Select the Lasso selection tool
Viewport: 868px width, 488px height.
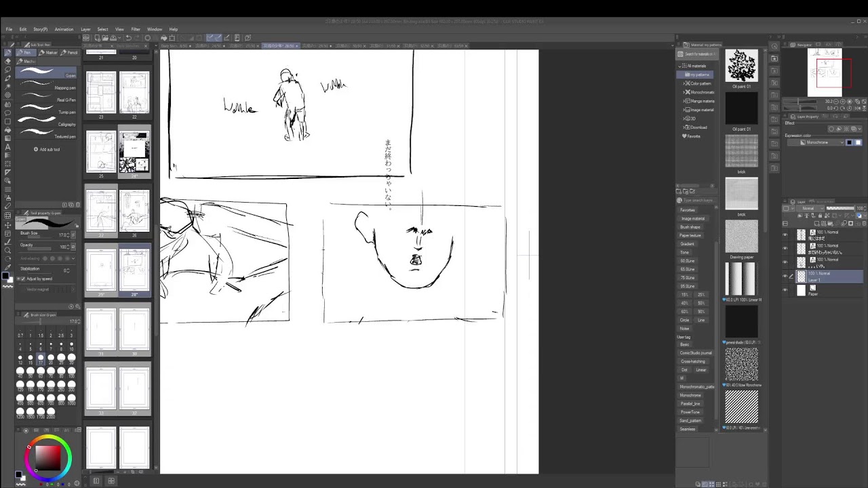point(8,69)
